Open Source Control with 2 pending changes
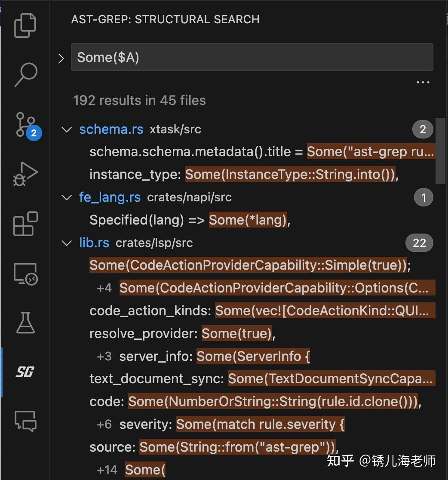This screenshot has width=448, height=480. (25, 125)
